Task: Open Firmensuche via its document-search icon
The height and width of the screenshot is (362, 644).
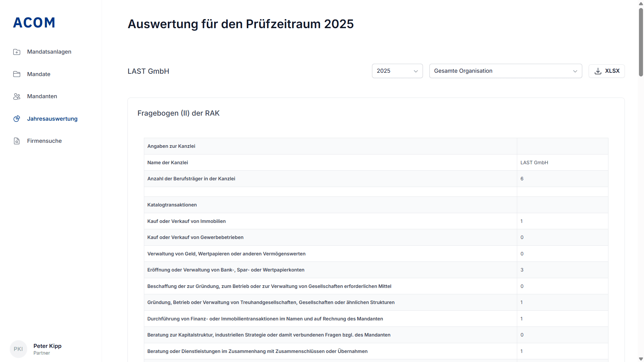Action: (x=17, y=141)
